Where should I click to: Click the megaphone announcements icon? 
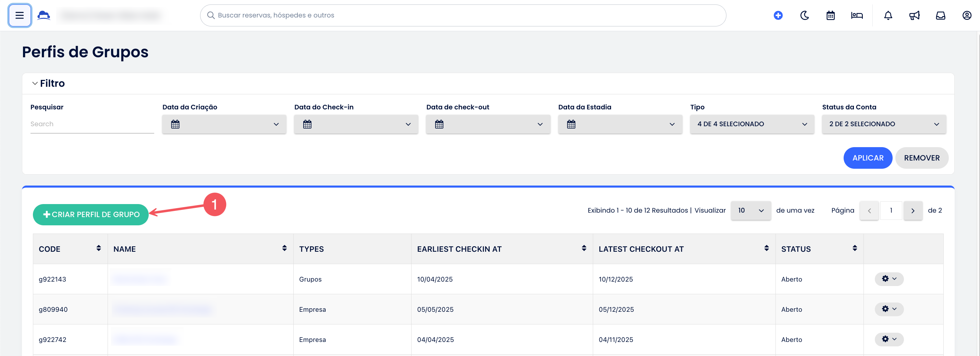pos(914,15)
